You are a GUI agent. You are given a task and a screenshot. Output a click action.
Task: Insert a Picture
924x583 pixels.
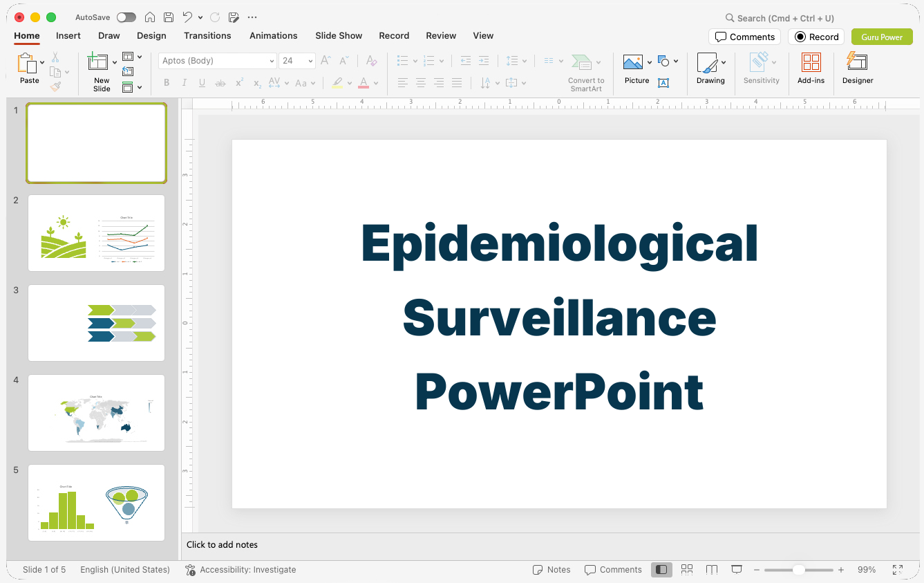pyautogui.click(x=637, y=70)
